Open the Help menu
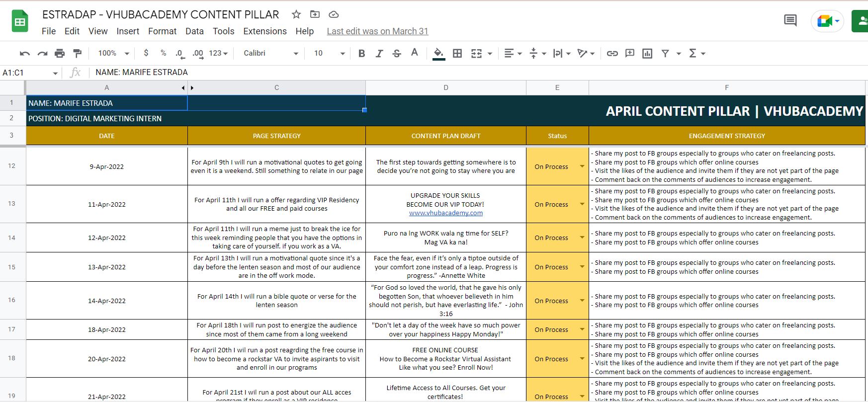 tap(305, 31)
